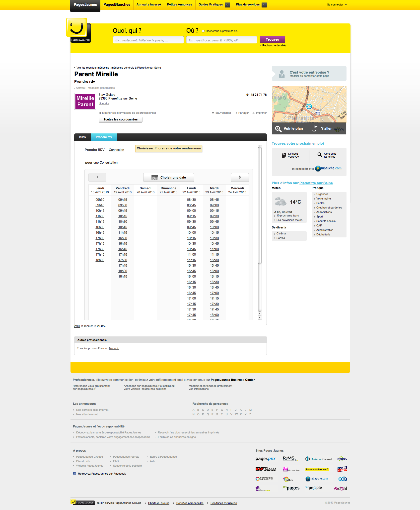Expand the Guides Pratiques dropdown arrow
The image size is (420, 510).
tap(227, 5)
